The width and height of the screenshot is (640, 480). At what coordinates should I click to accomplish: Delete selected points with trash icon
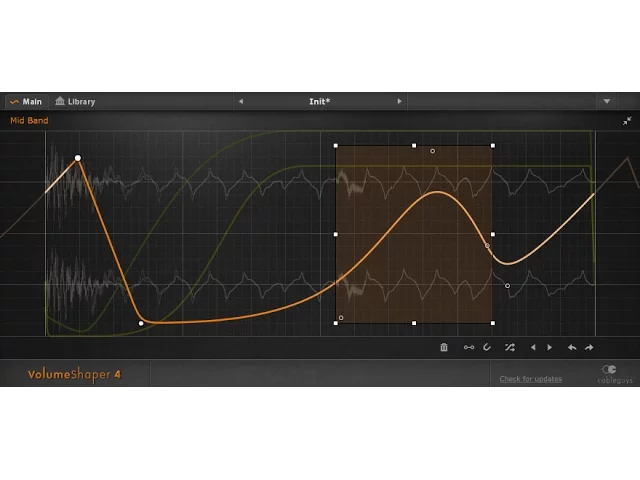[444, 347]
